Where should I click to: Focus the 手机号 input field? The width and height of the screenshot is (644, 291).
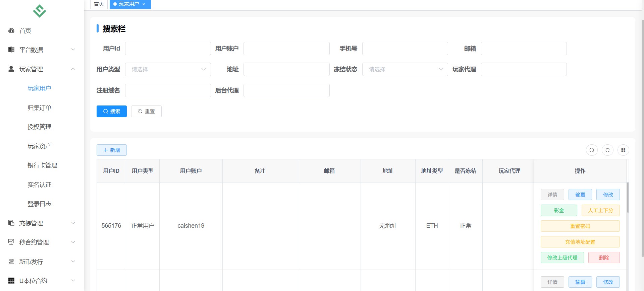tap(405, 49)
